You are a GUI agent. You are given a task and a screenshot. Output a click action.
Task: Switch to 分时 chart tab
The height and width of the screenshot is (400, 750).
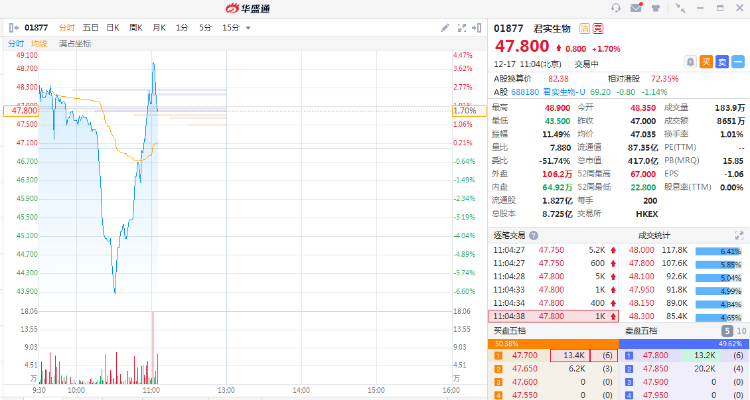tap(67, 28)
